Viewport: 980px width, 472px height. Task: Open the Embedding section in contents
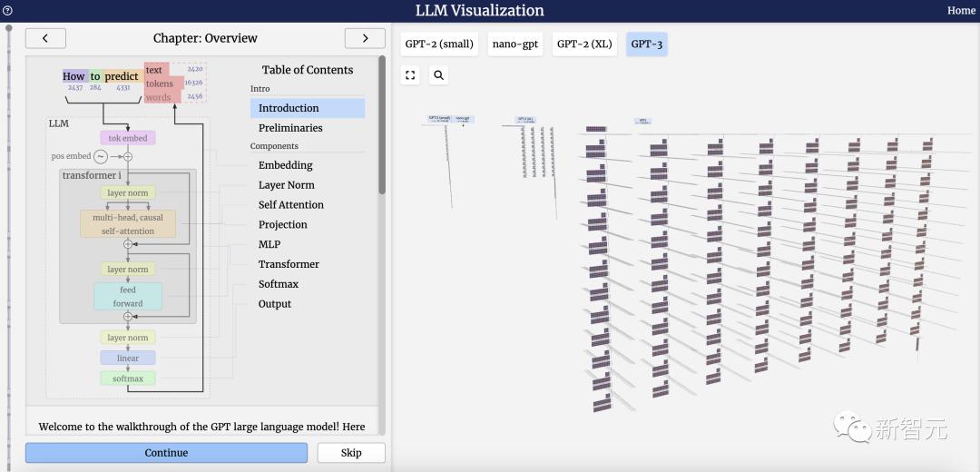coord(286,165)
